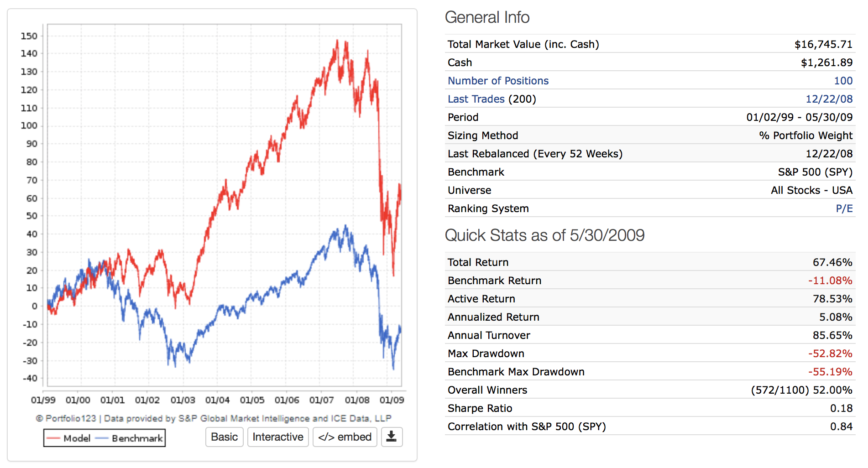Click the blue Benchmark legend line
This screenshot has height=468, width=868.
[102, 438]
